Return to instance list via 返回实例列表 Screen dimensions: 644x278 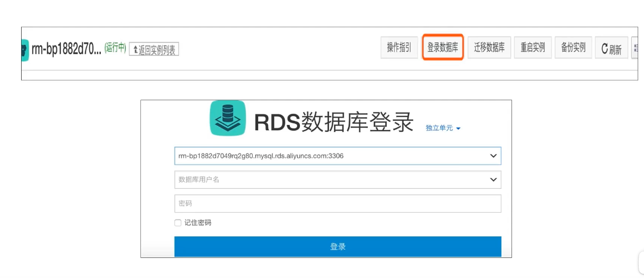click(154, 50)
